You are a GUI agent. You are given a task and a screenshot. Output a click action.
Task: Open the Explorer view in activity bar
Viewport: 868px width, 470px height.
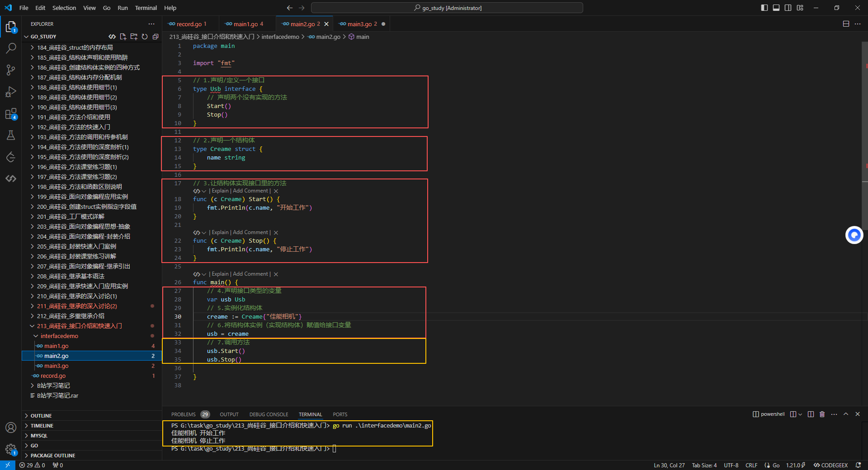pyautogui.click(x=11, y=27)
